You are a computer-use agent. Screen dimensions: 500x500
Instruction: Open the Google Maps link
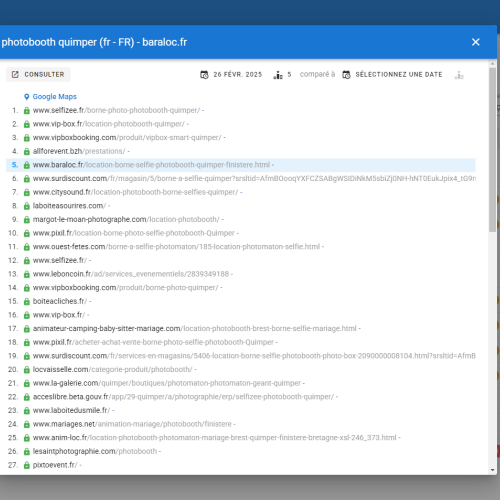pyautogui.click(x=55, y=97)
